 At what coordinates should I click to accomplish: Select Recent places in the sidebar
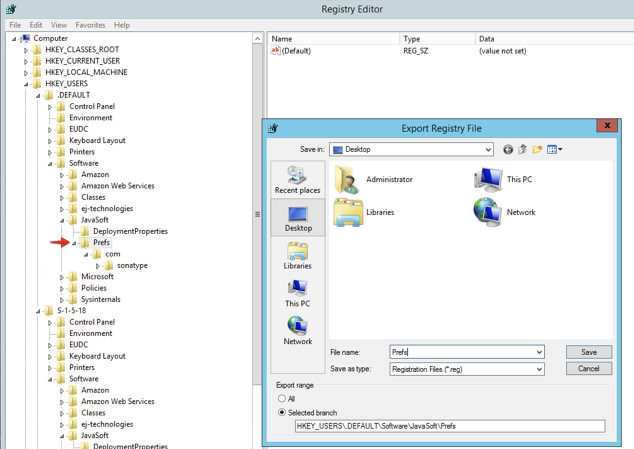(297, 180)
